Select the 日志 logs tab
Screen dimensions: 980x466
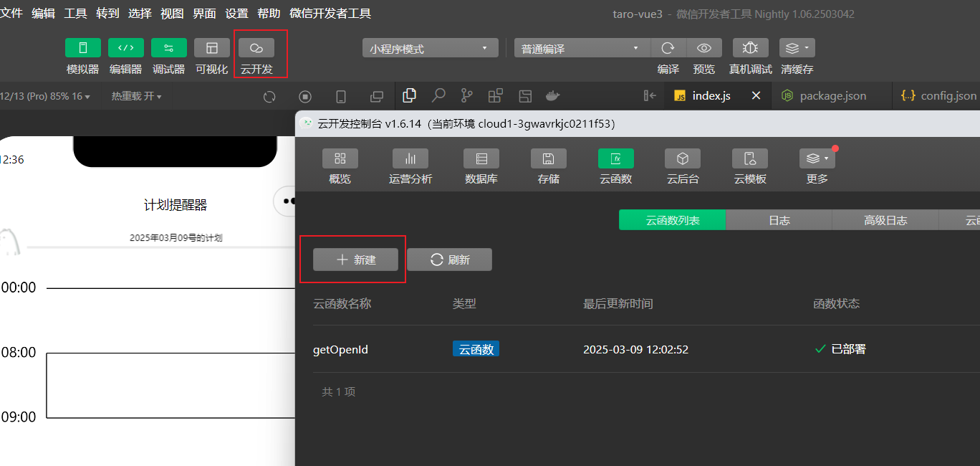click(779, 220)
